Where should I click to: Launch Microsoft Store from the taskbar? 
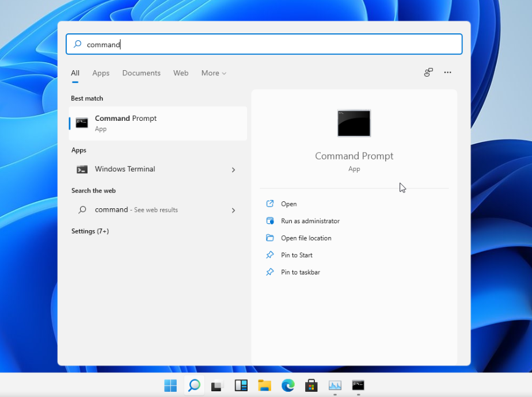click(x=311, y=385)
